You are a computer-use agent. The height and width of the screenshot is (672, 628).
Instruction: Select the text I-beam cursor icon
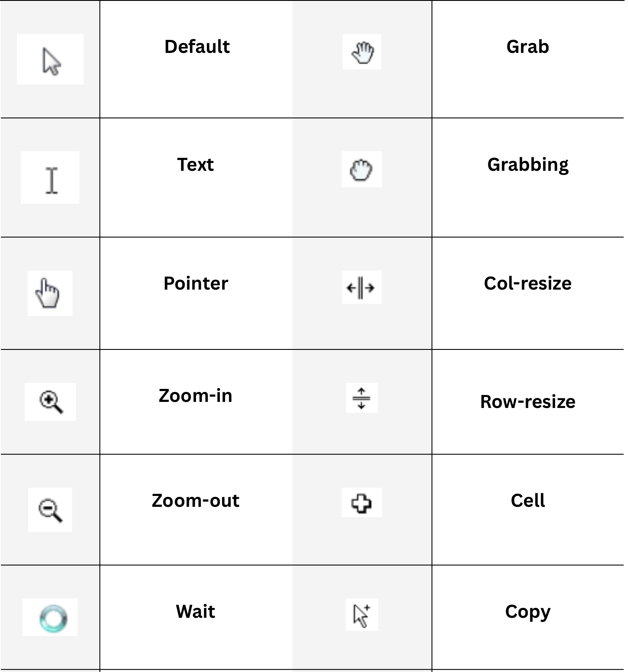pos(52,180)
